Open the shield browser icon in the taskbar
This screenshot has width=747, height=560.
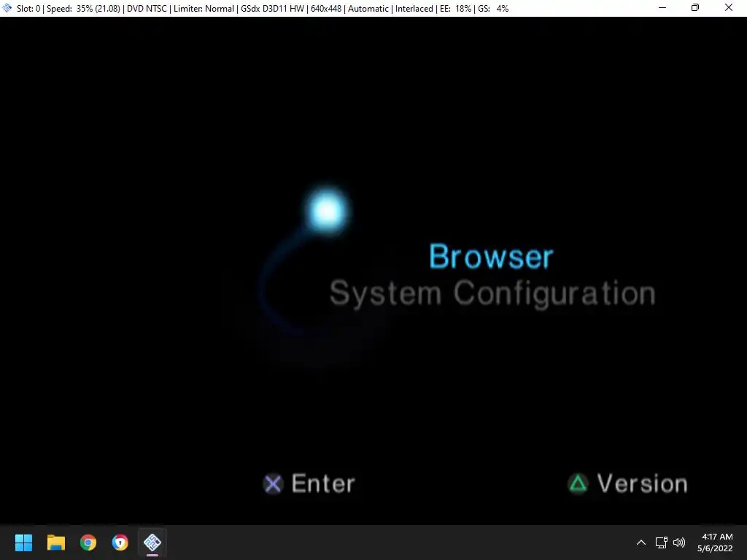[x=120, y=542]
